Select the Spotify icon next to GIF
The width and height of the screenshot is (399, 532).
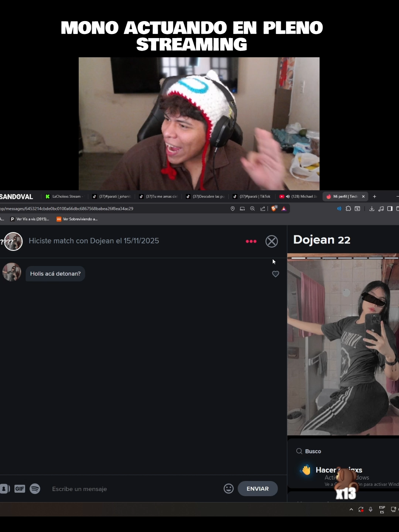pyautogui.click(x=35, y=488)
